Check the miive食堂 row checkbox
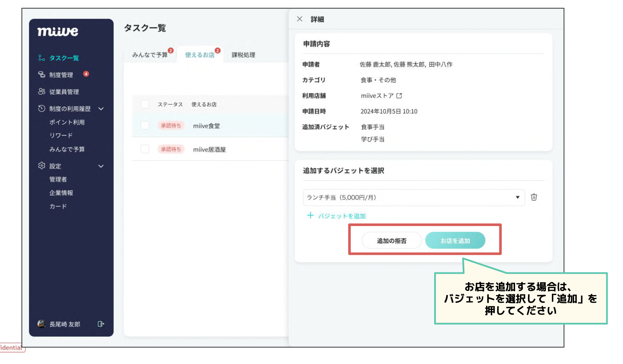The height and width of the screenshot is (364, 623). (145, 126)
